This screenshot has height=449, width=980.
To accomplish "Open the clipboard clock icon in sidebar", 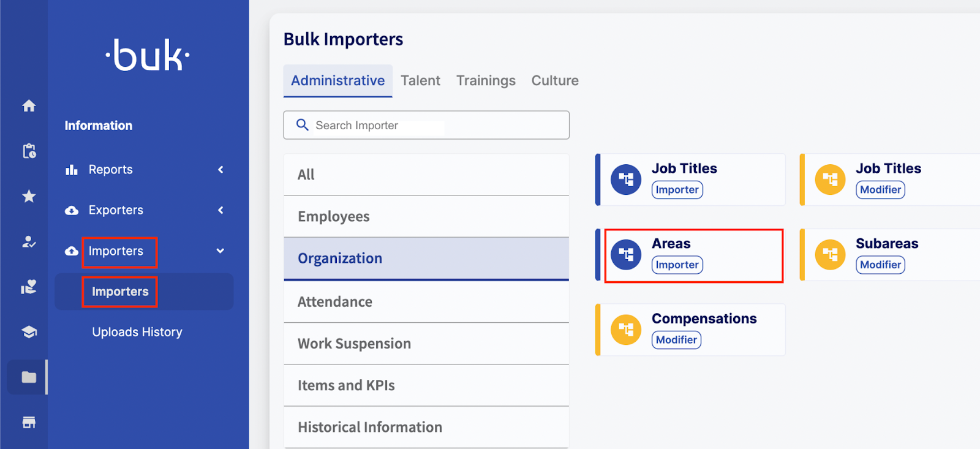I will tap(29, 151).
